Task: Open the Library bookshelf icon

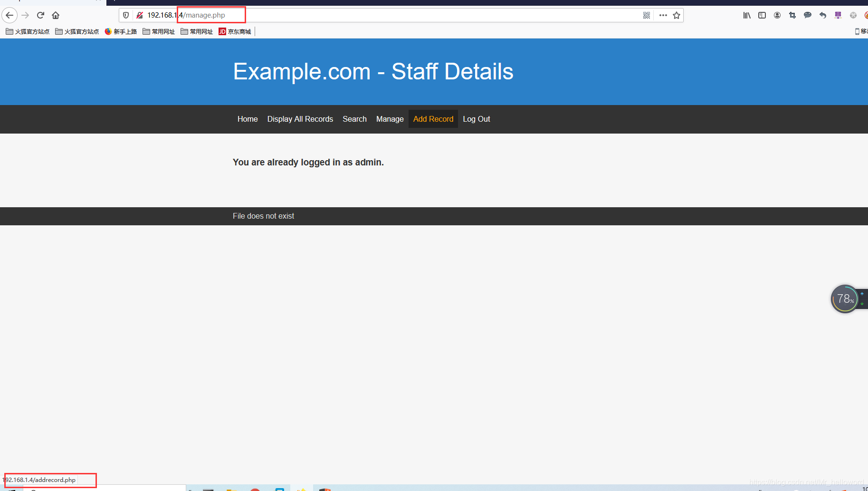Action: tap(747, 15)
